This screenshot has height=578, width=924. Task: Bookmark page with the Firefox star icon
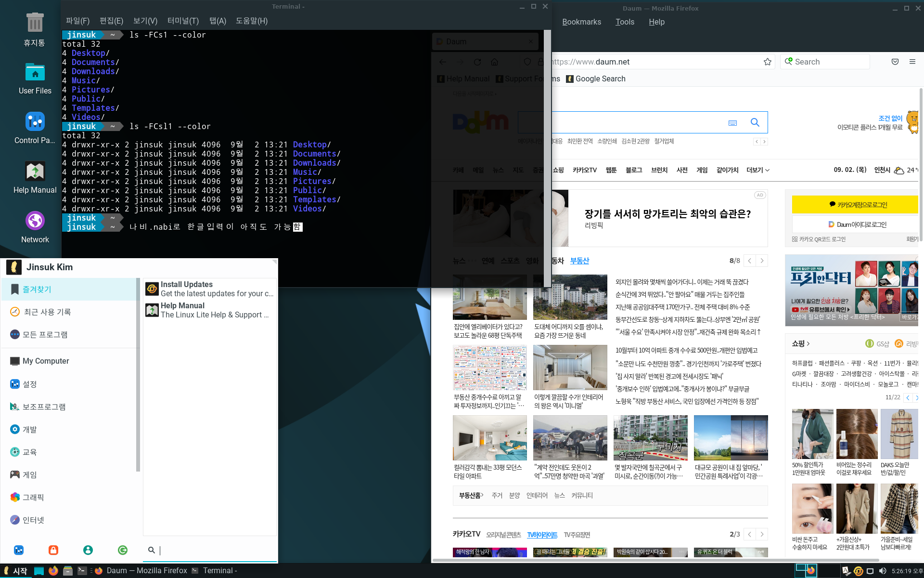click(x=768, y=62)
